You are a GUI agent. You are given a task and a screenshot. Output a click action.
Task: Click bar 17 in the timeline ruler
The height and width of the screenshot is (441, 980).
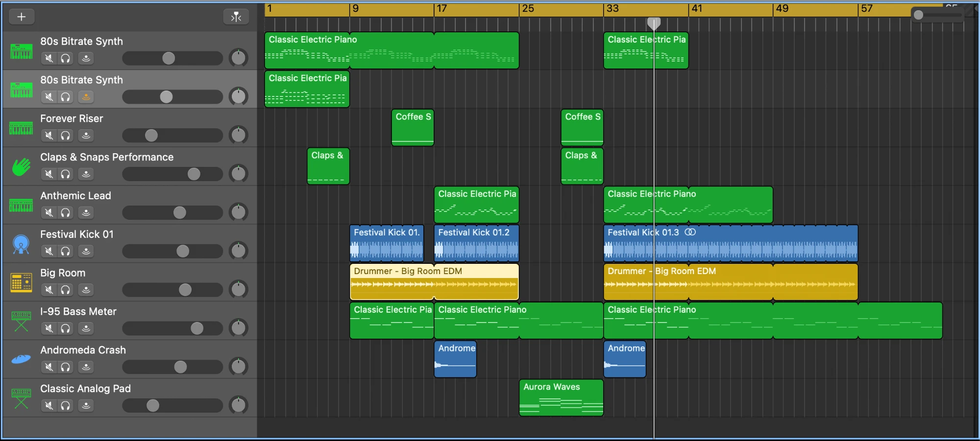(x=441, y=8)
